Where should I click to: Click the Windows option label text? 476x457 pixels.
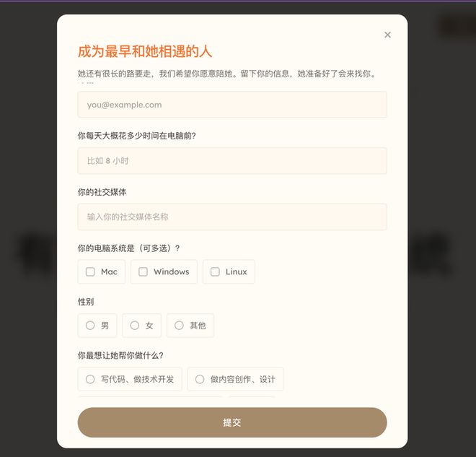172,271
